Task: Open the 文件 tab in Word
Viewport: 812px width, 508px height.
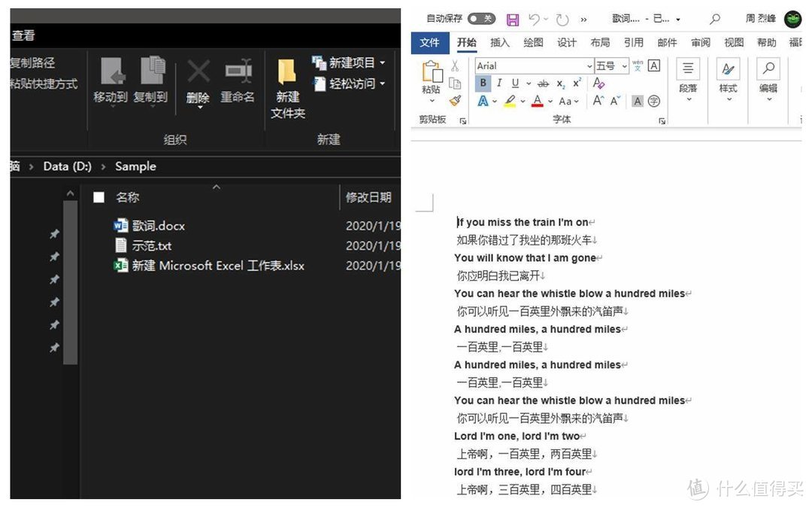Action: coord(429,42)
